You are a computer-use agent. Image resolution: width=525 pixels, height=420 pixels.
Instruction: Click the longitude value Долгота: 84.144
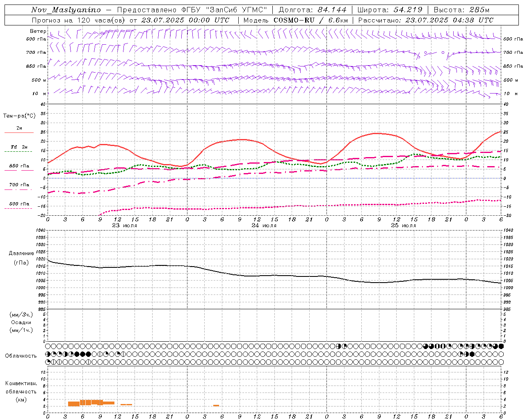[313, 10]
